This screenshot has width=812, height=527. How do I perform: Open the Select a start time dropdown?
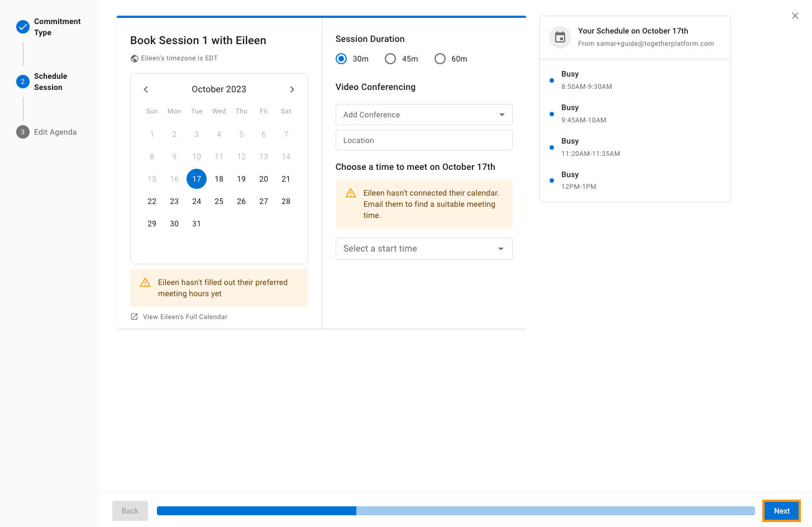(424, 249)
